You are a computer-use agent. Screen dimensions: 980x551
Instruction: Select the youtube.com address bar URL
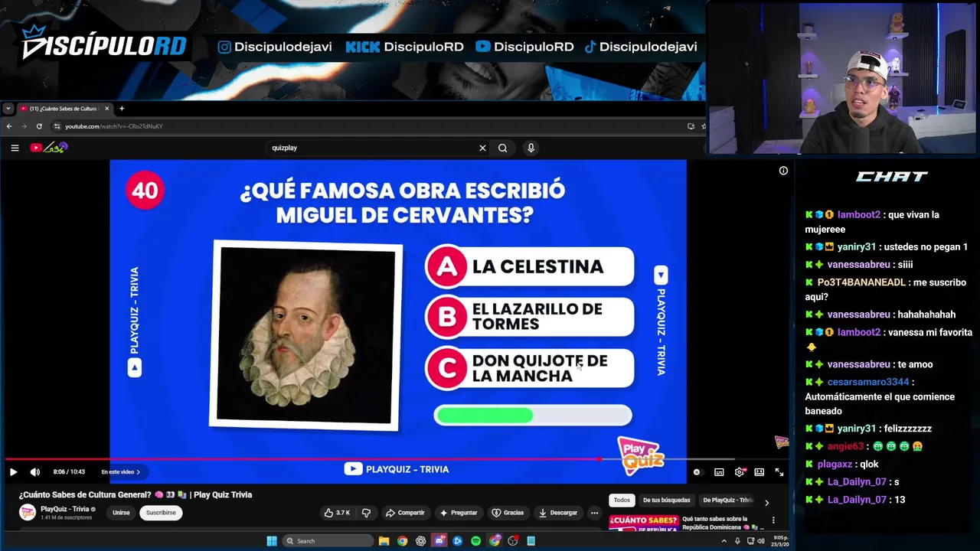(x=113, y=126)
